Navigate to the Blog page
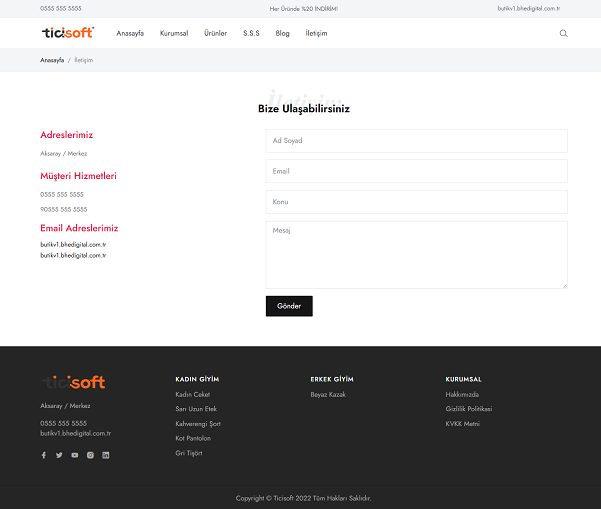Image resolution: width=601 pixels, height=509 pixels. click(282, 33)
